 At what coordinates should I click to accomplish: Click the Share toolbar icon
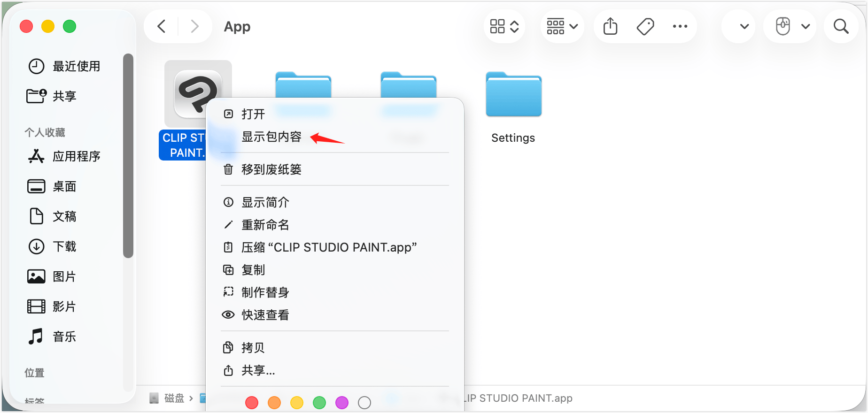[610, 27]
